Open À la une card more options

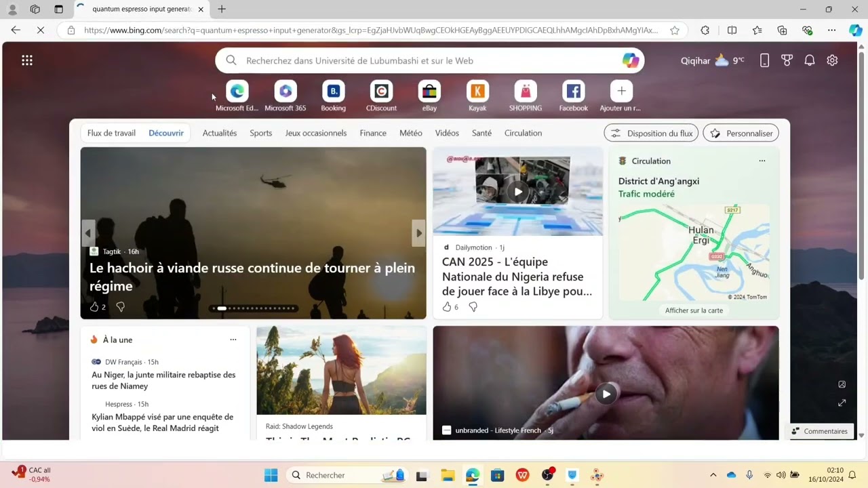[x=233, y=340]
